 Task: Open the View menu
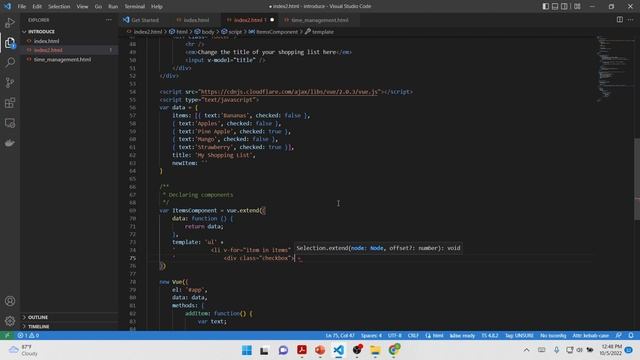tap(82, 7)
